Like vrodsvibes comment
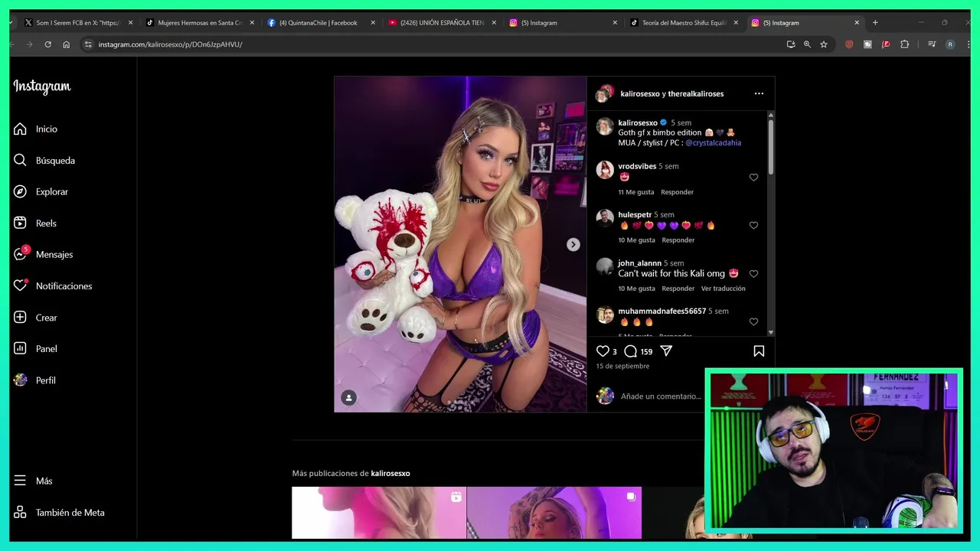Image resolution: width=980 pixels, height=551 pixels. pyautogui.click(x=753, y=178)
